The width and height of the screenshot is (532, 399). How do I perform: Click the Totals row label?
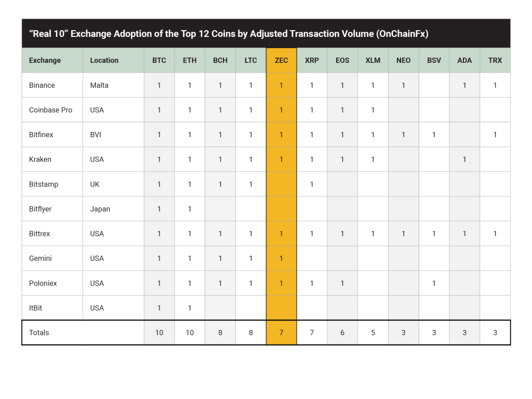pyautogui.click(x=39, y=332)
